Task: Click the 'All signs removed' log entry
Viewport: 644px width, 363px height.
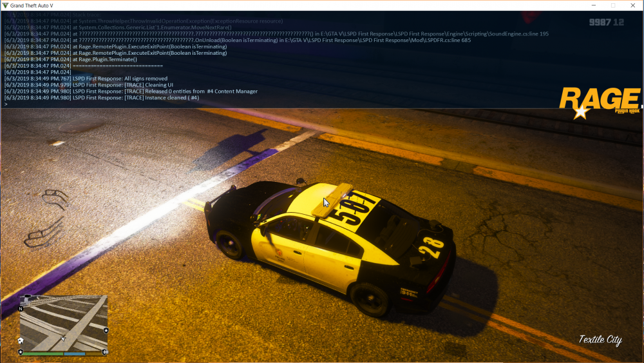Action: coord(86,79)
